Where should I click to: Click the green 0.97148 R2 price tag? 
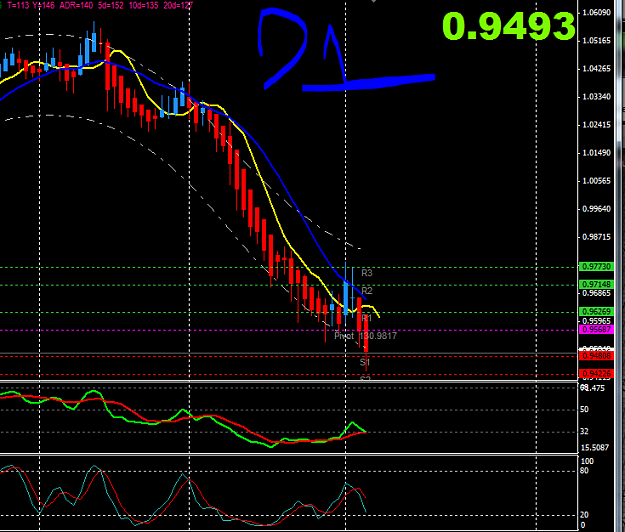596,284
